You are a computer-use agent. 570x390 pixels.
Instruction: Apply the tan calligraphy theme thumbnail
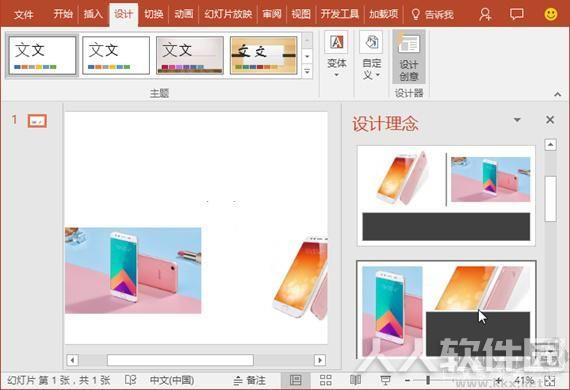[x=264, y=55]
